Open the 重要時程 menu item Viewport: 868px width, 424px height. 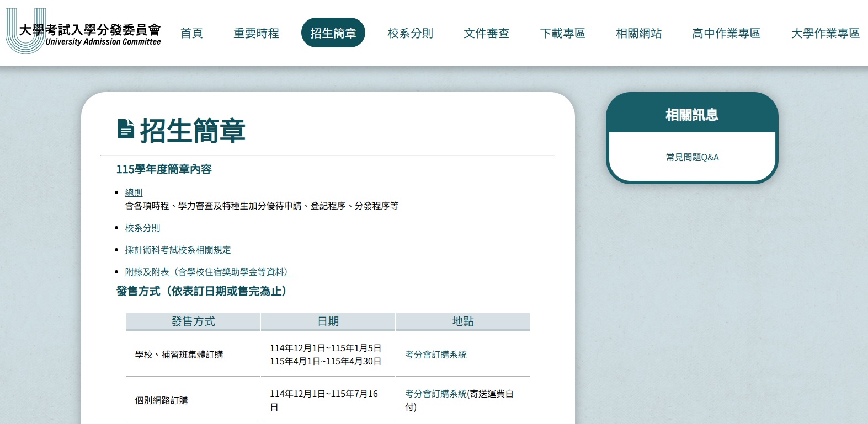pyautogui.click(x=256, y=34)
